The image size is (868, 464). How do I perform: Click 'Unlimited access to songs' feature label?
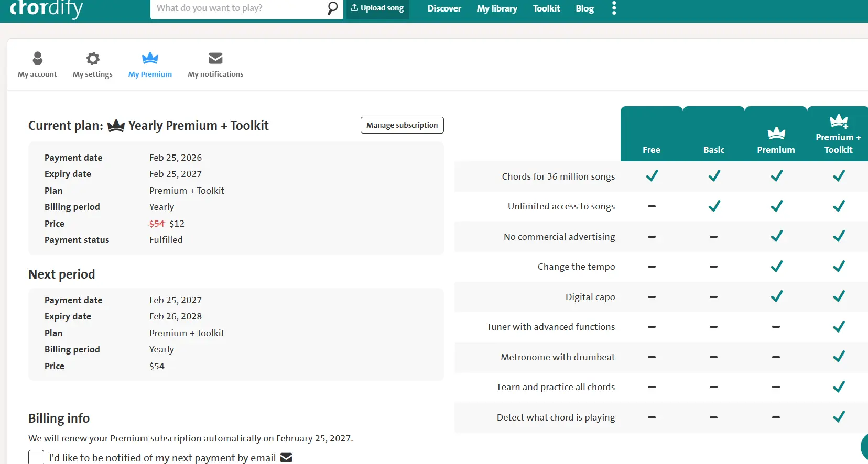click(x=561, y=206)
